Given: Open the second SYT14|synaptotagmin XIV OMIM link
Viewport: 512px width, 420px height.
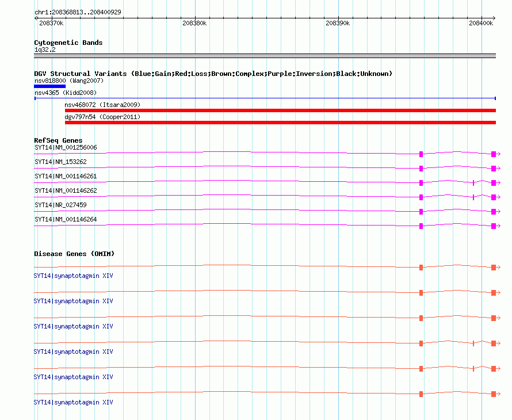Looking at the screenshot, I should pyautogui.click(x=74, y=301).
